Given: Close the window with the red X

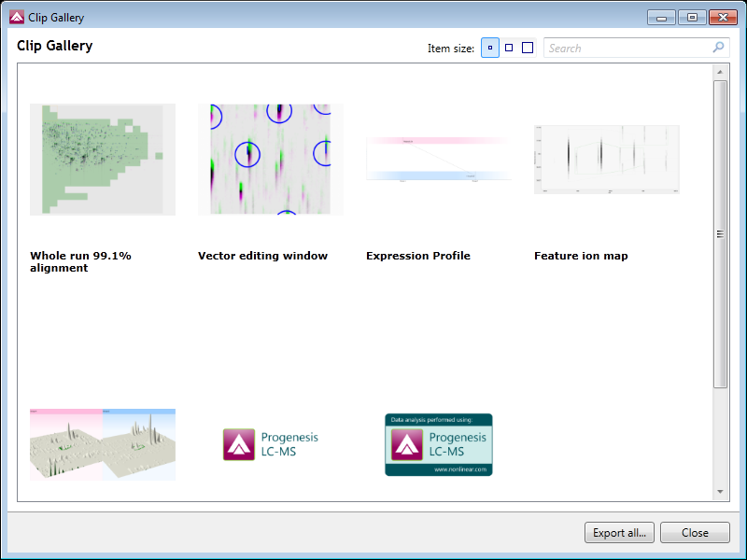Looking at the screenshot, I should coord(723,18).
